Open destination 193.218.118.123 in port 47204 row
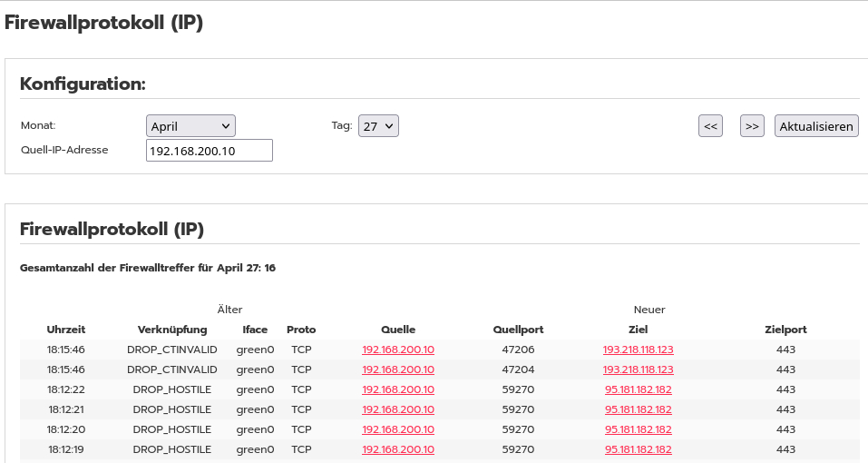This screenshot has height=463, width=868. 639,369
